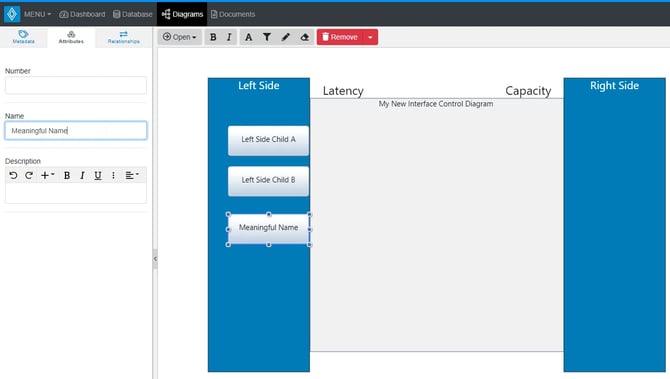670x379 pixels.
Task: Open text alignment dropdown in Description
Action: [x=132, y=175]
